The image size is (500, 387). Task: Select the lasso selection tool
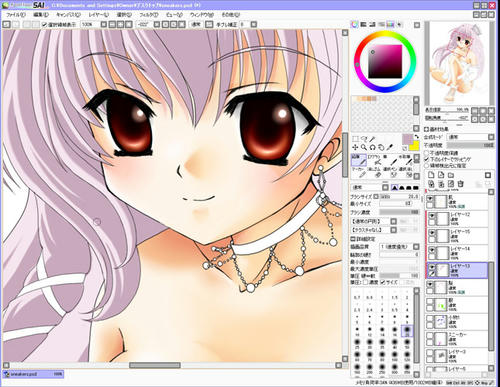coord(364,139)
